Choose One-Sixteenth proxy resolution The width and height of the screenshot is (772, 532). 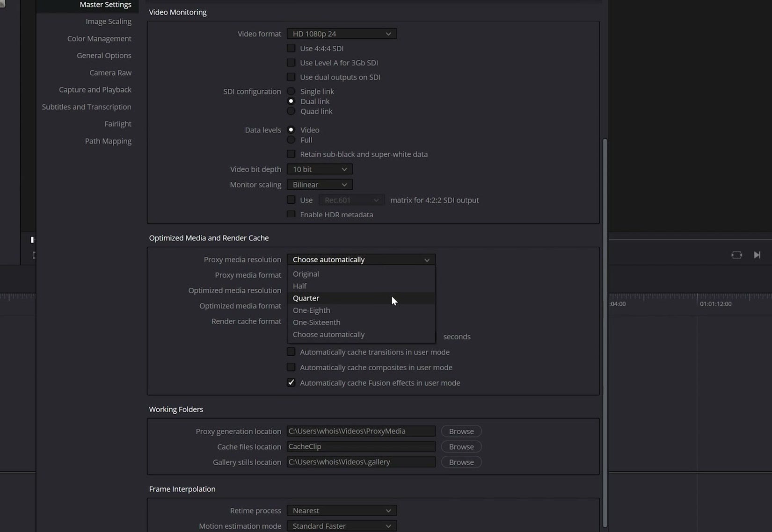pos(361,323)
